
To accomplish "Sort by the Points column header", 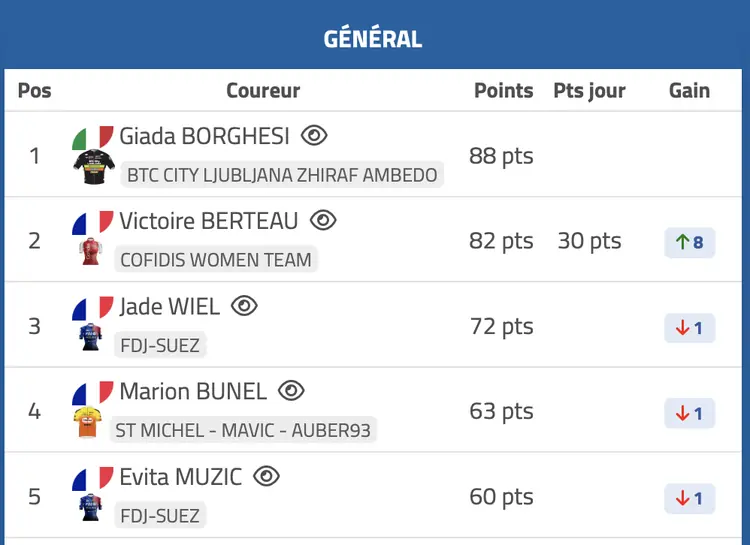I will (x=503, y=90).
